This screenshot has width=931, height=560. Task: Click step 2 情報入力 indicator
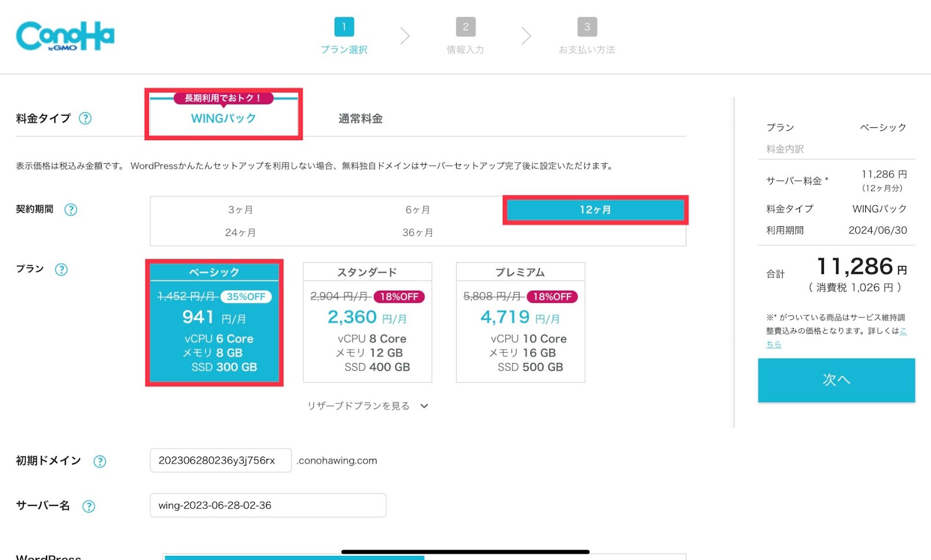465,36
